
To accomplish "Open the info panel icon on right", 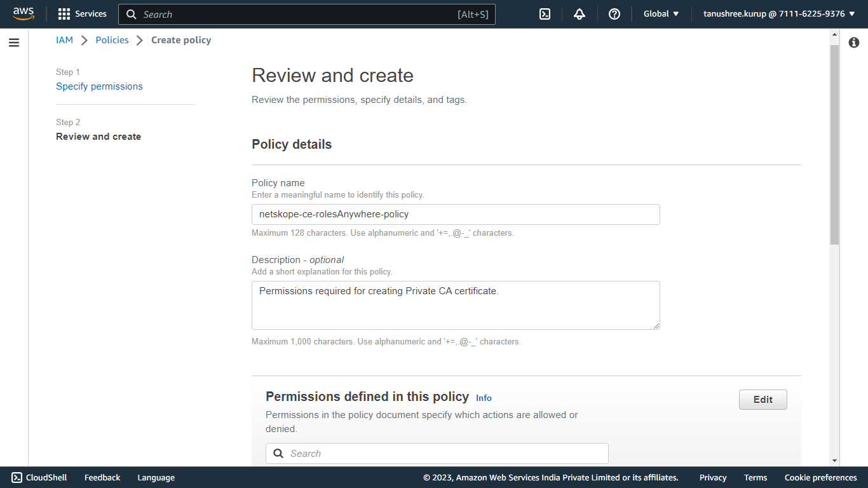I will 854,43.
